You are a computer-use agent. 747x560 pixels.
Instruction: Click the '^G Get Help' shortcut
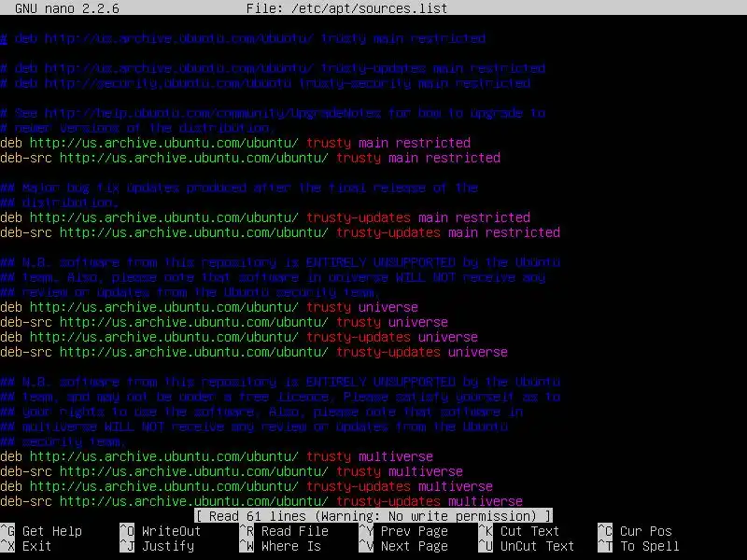click(x=41, y=531)
